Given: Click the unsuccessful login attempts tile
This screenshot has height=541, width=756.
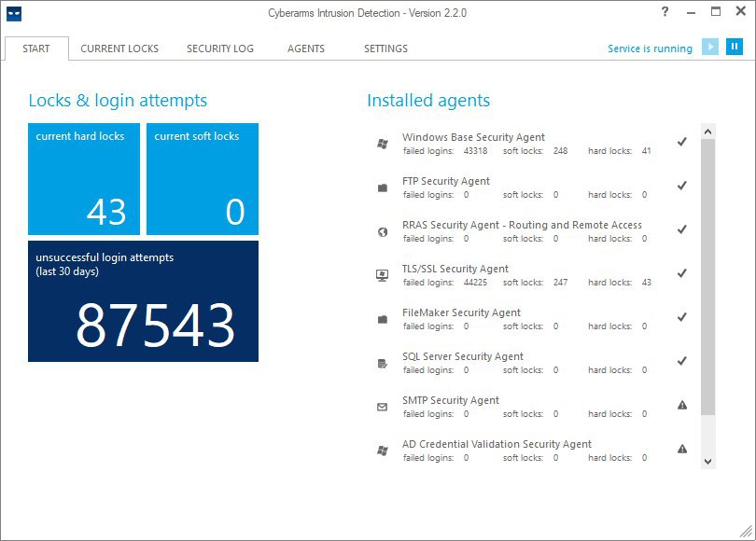Looking at the screenshot, I should pyautogui.click(x=143, y=301).
